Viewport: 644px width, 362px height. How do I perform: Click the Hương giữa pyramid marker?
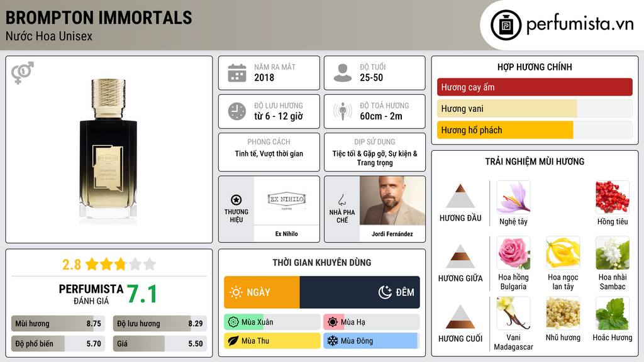click(460, 256)
